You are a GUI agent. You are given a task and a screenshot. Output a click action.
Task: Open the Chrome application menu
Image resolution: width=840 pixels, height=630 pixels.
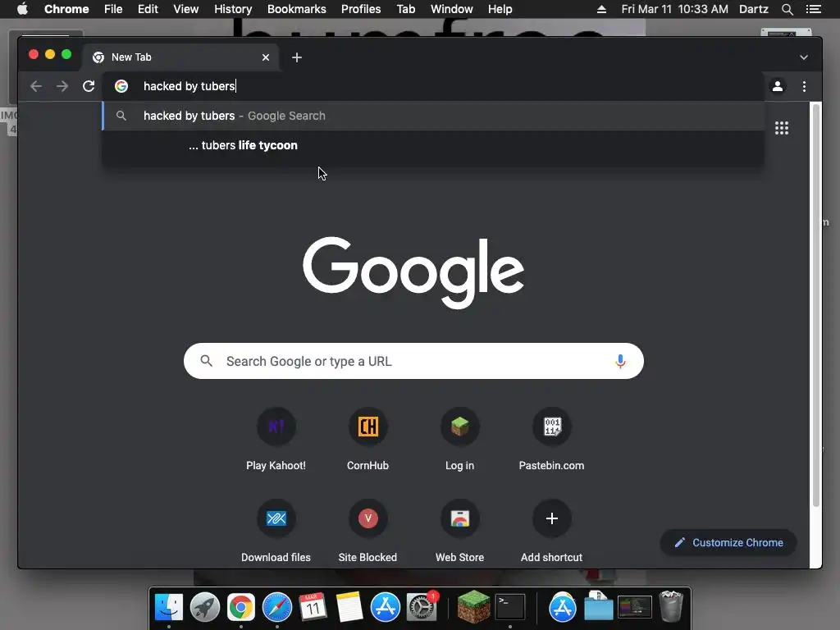66,9
